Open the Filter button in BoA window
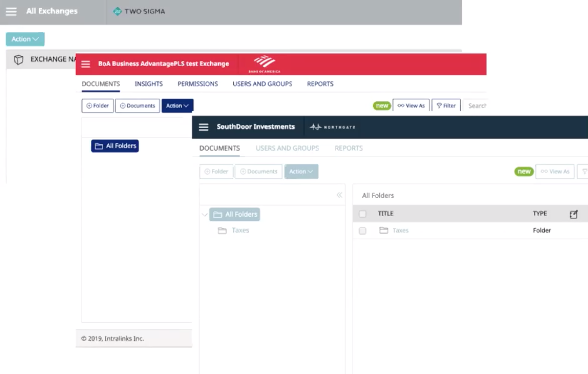 tap(446, 105)
